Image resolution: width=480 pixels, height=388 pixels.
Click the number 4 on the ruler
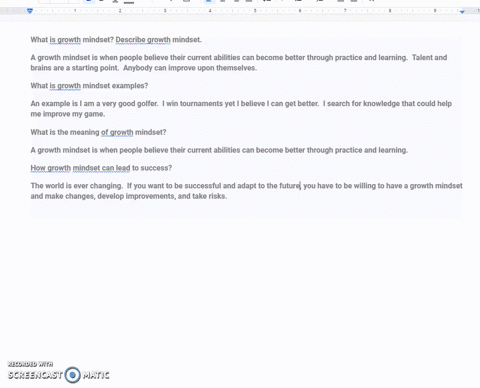click(210, 11)
